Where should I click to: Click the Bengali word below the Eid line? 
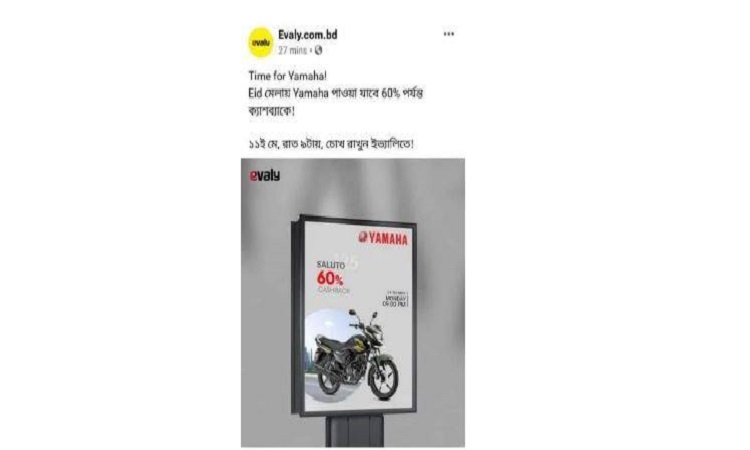271,112
